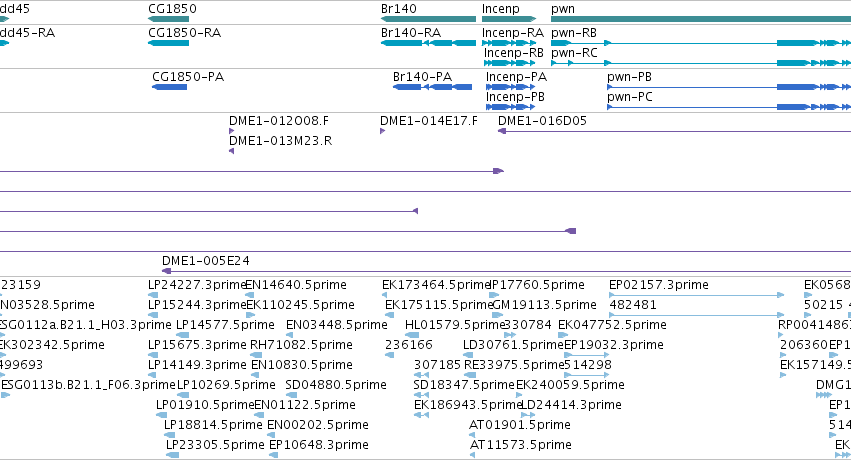Select EST LD24414.3prime
The image size is (851, 460).
pyautogui.click(x=571, y=405)
